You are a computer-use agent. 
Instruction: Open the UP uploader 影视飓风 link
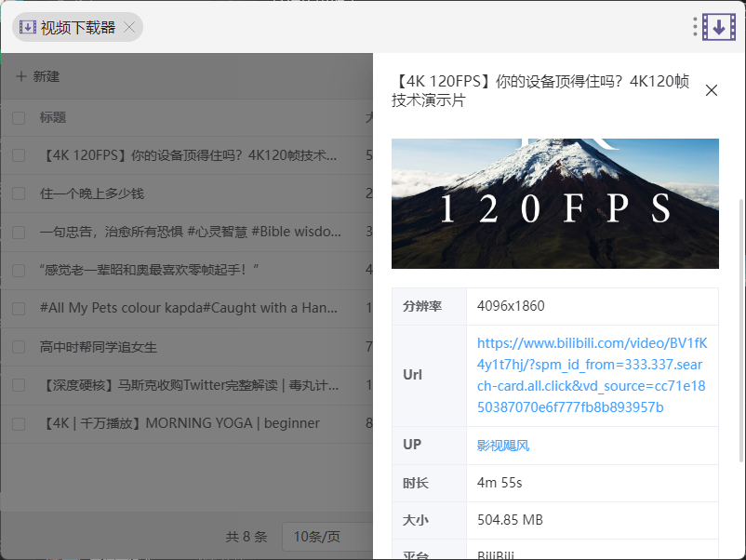(503, 446)
